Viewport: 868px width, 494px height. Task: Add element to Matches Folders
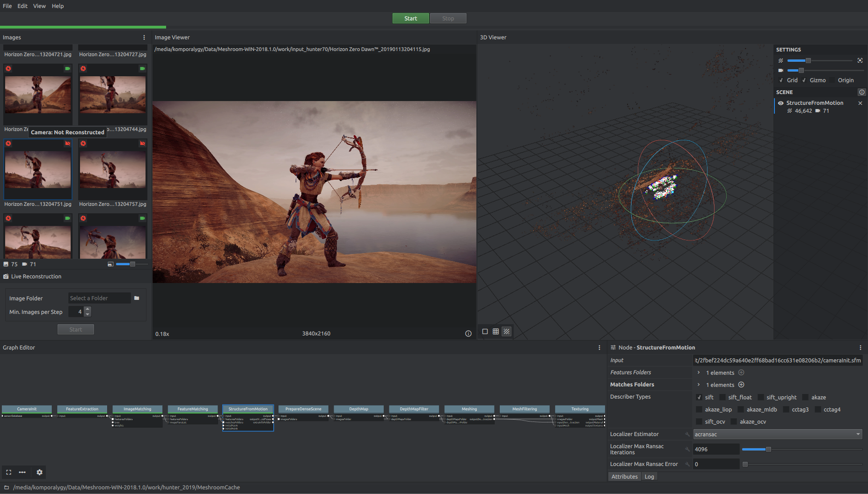741,385
